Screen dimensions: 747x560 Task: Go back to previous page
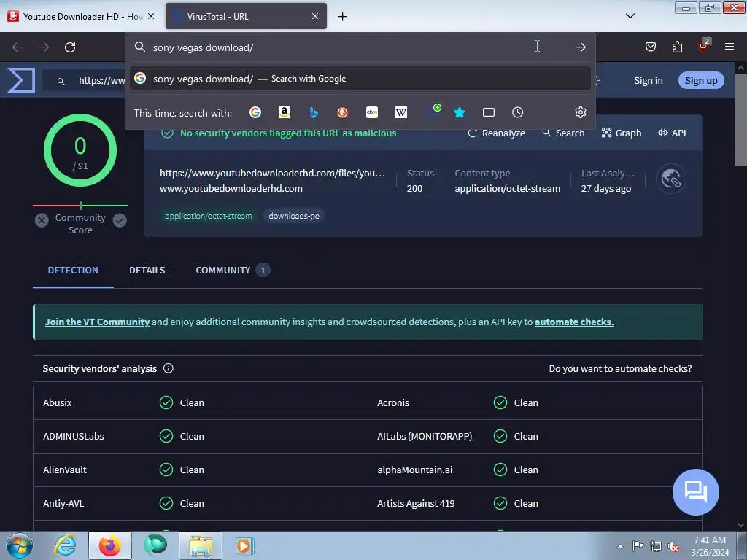pyautogui.click(x=18, y=47)
